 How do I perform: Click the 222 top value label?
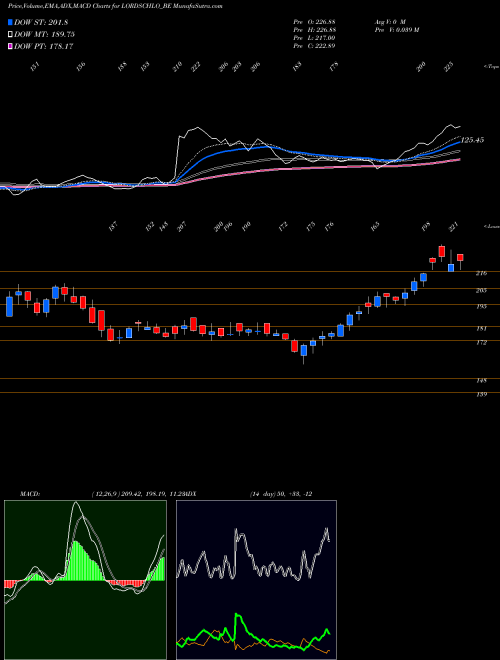(x=196, y=67)
